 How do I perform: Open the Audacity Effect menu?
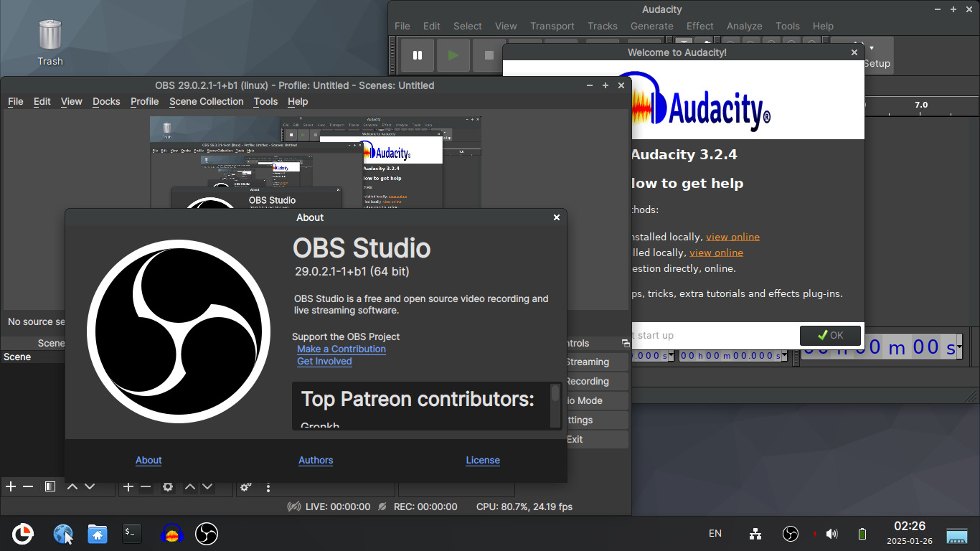tap(700, 26)
